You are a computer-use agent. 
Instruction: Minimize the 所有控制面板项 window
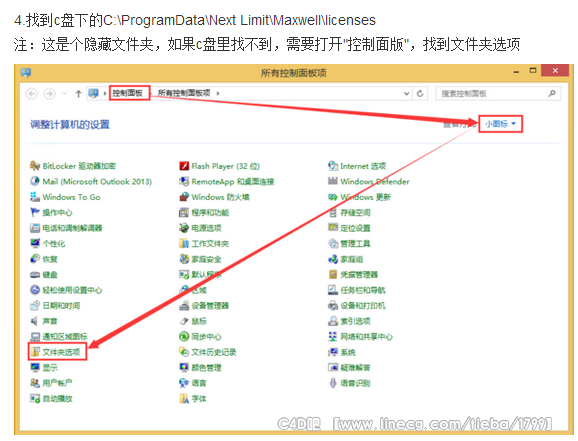516,72
